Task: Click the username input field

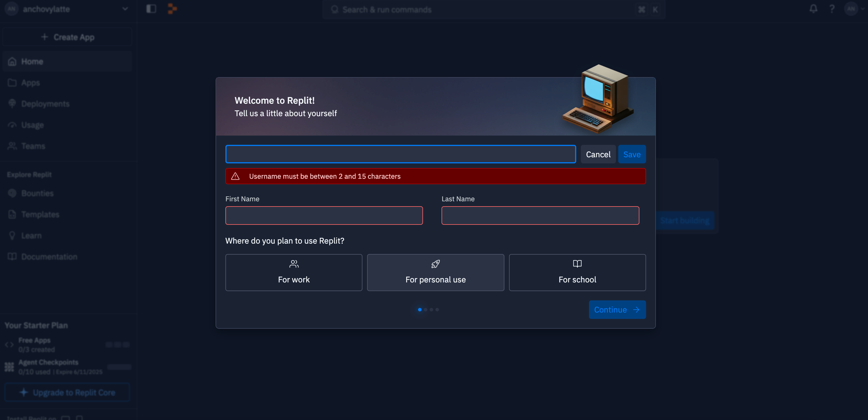Action: click(x=400, y=154)
